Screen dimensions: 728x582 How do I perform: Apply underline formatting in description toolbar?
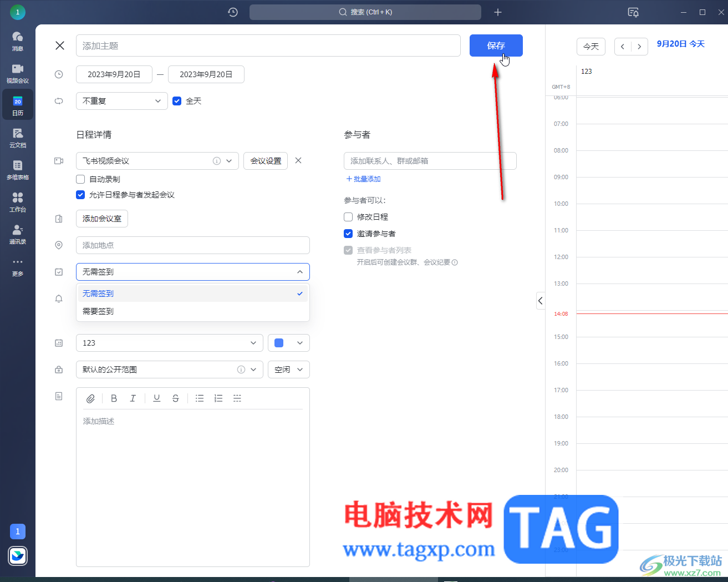click(x=157, y=398)
